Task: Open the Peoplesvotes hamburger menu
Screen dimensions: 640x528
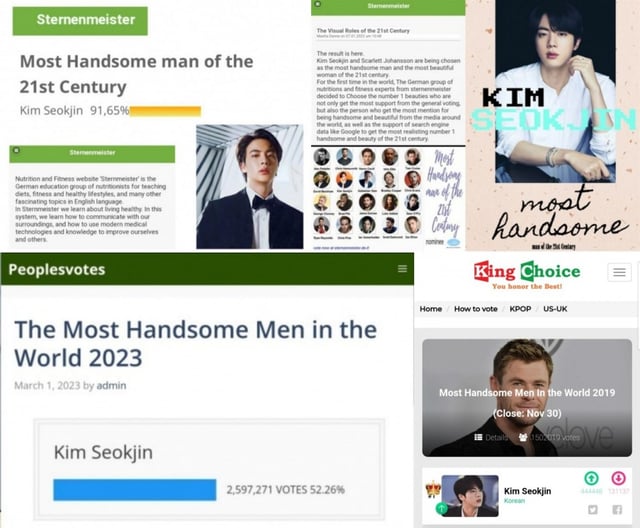Action: coord(402,268)
